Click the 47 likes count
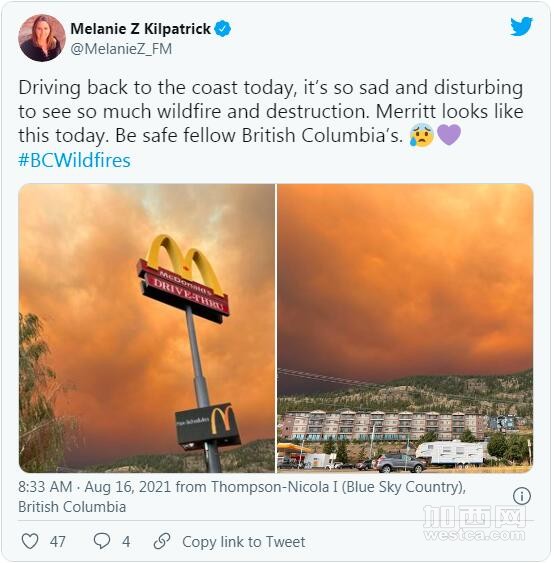 click(x=57, y=541)
